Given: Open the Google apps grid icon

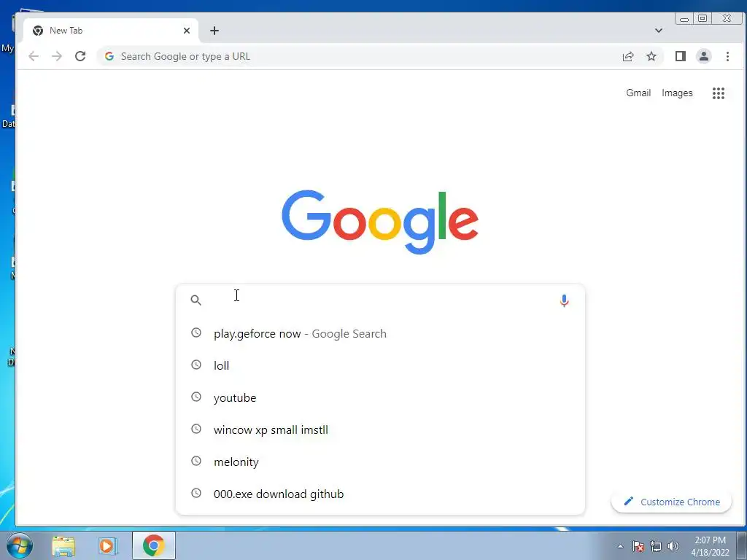Looking at the screenshot, I should (719, 93).
